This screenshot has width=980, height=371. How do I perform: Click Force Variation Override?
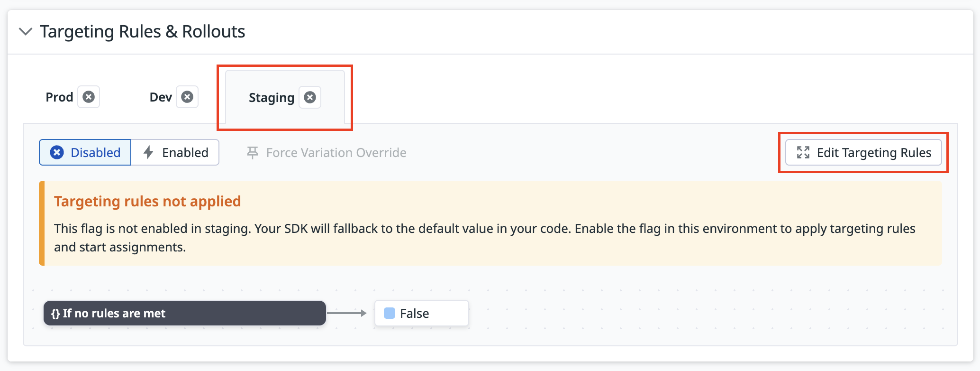tap(327, 152)
